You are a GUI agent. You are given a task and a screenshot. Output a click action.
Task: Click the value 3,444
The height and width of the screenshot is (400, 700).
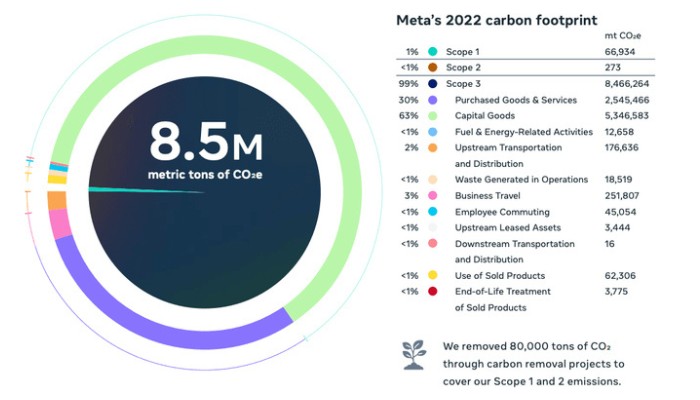pos(617,228)
